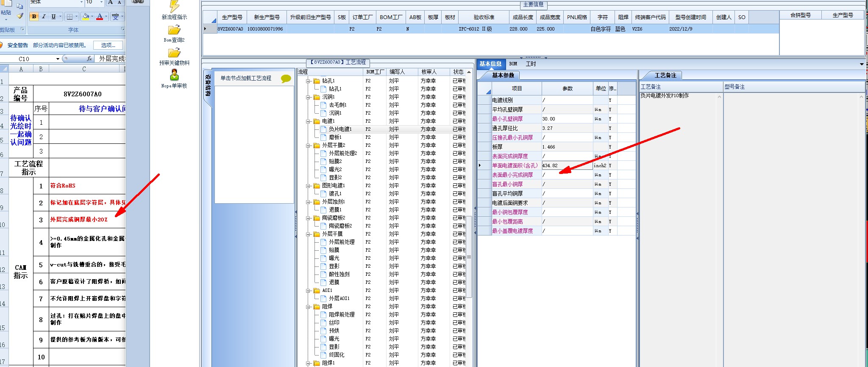Image resolution: width=868 pixels, height=367 pixels.
Task: Click the Copy icon in clipboard group
Action: 20,6
